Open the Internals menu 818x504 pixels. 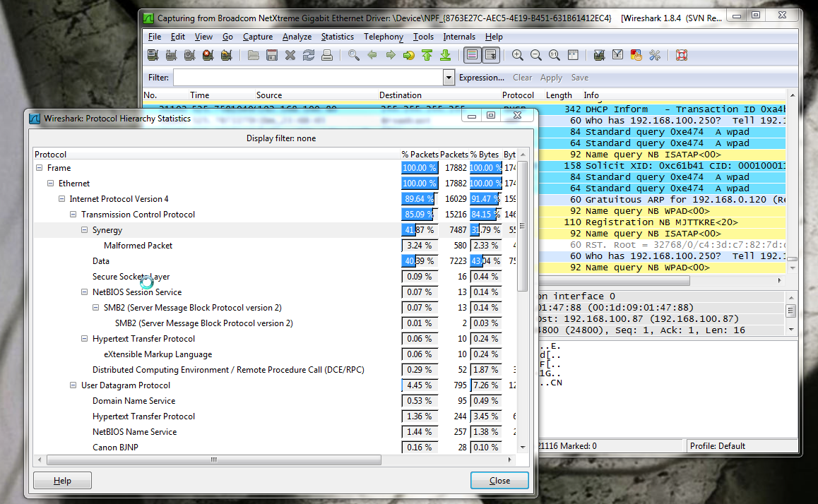coord(459,37)
